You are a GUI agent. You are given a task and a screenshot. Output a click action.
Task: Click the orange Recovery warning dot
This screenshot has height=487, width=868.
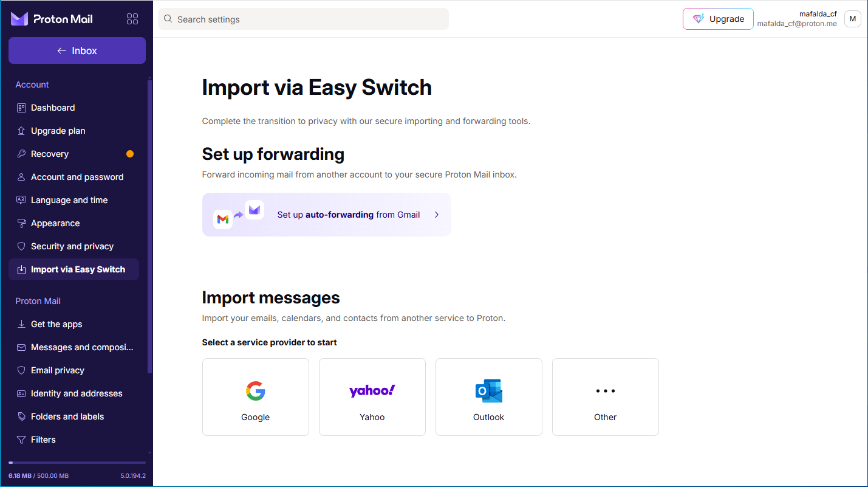130,154
